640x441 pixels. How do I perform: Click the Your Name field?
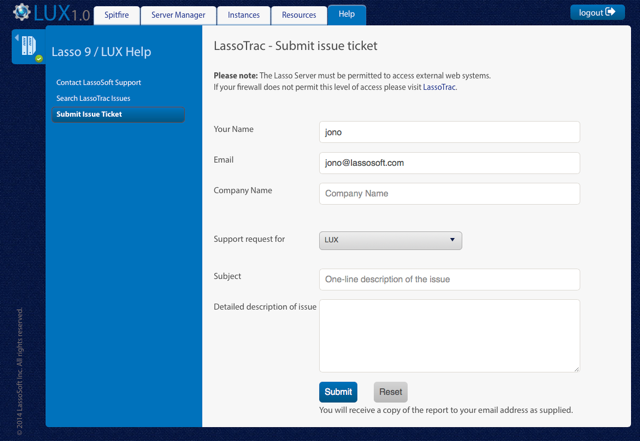coord(449,132)
